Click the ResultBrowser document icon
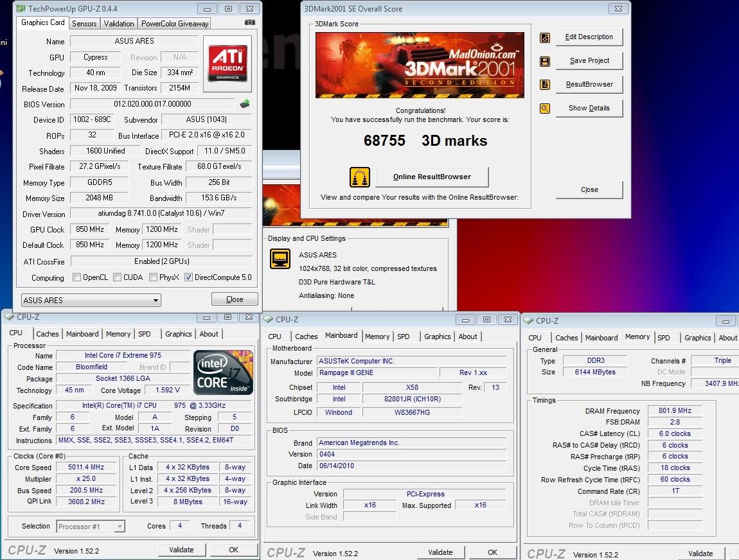This screenshot has height=560, width=739. (545, 85)
